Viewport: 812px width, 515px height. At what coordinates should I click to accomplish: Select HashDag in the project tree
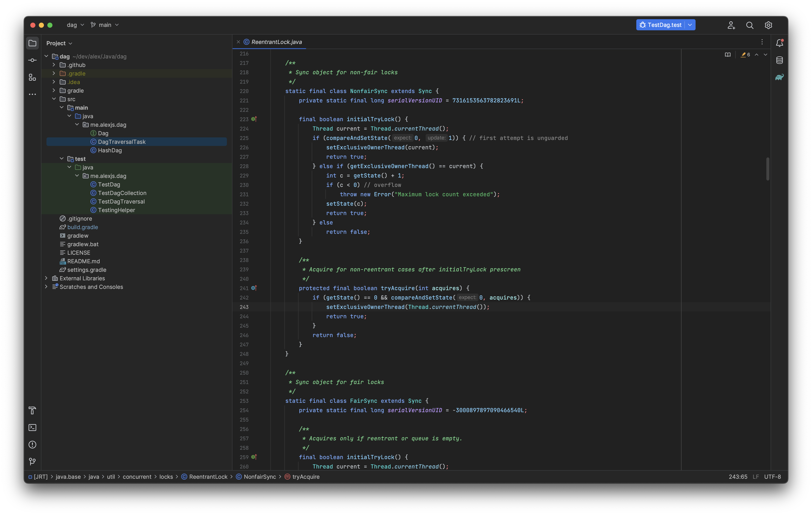[110, 150]
